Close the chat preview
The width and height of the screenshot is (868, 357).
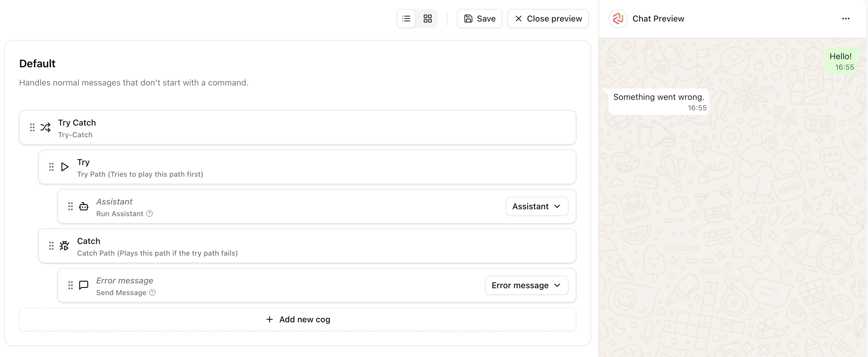(x=548, y=19)
